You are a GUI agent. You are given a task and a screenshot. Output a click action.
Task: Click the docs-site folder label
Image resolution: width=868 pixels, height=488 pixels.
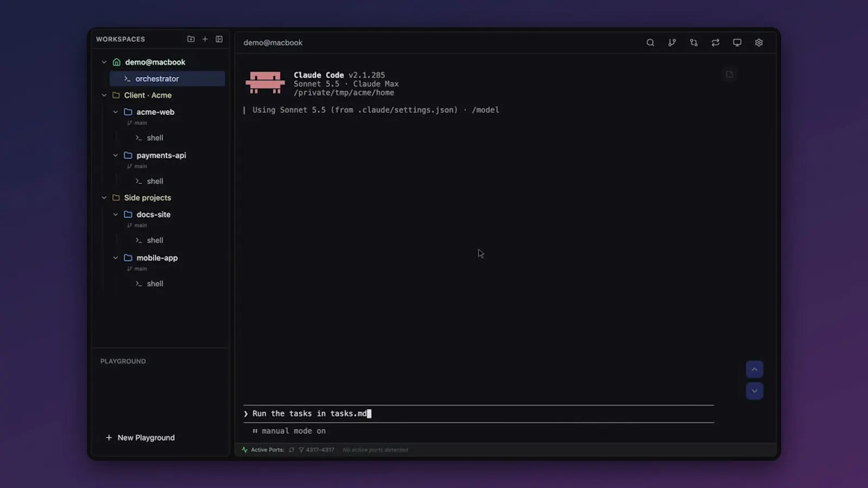(x=154, y=215)
